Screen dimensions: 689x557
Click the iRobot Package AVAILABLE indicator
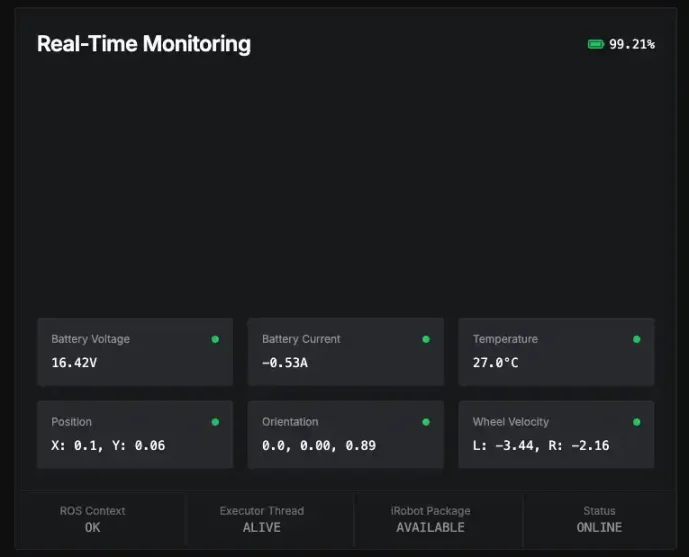(430, 527)
